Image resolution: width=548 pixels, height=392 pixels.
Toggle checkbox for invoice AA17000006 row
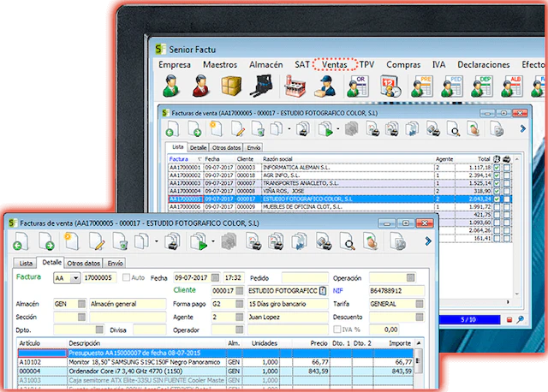[497, 207]
